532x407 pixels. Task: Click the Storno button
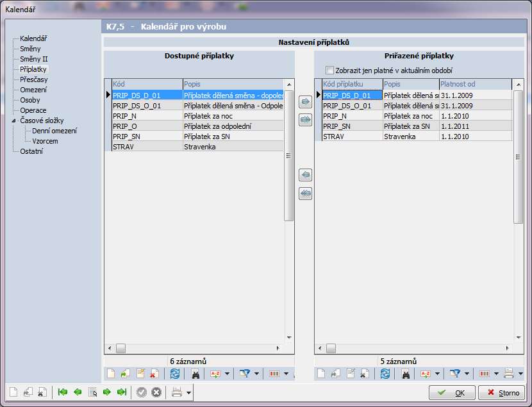[503, 392]
